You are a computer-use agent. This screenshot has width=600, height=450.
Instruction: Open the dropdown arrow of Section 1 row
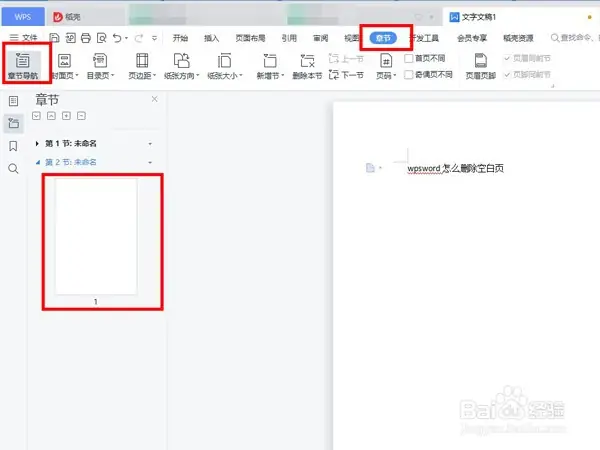coord(150,144)
